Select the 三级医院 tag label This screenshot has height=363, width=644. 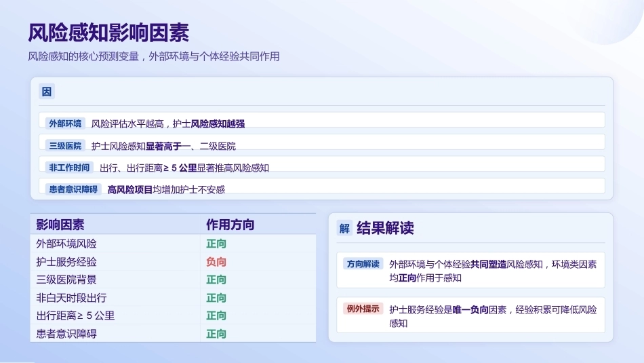click(x=65, y=145)
